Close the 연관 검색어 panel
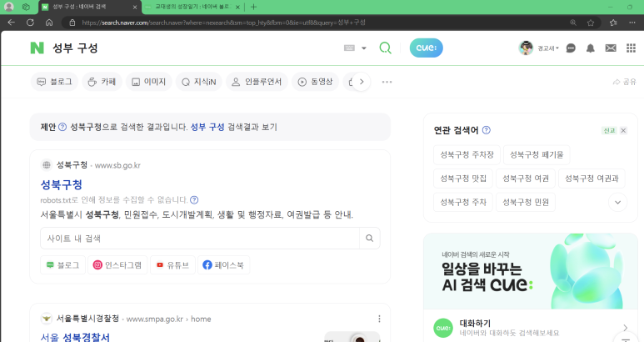This screenshot has width=644, height=342. coord(623,130)
